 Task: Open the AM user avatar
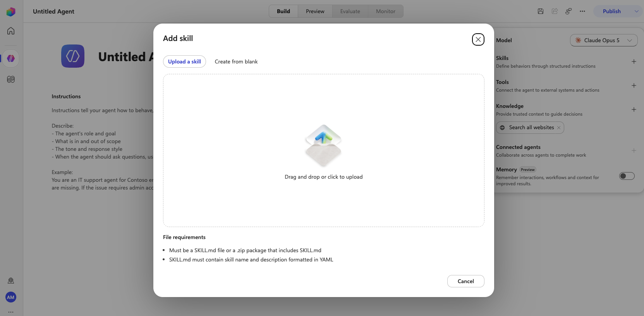pyautogui.click(x=11, y=297)
